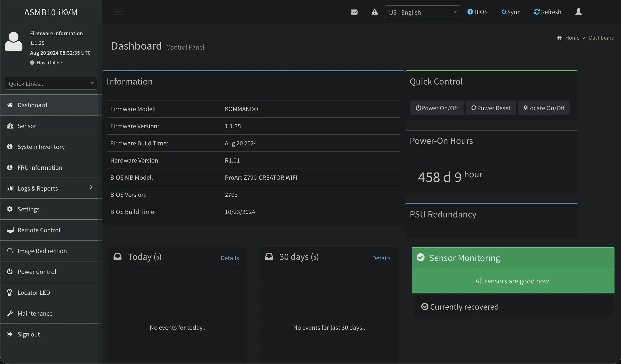
Task: Click the BIOS Build Time value 10/23/2024
Action: (x=240, y=212)
